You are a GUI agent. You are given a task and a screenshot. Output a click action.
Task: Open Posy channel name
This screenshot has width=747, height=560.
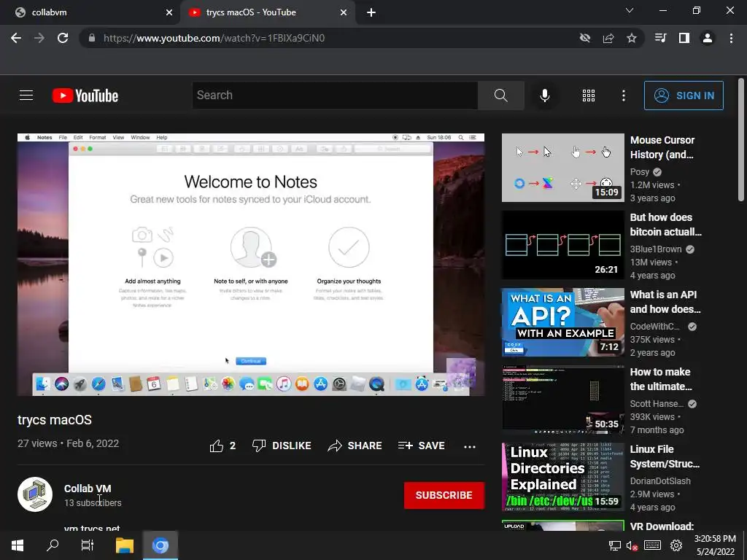pyautogui.click(x=640, y=172)
